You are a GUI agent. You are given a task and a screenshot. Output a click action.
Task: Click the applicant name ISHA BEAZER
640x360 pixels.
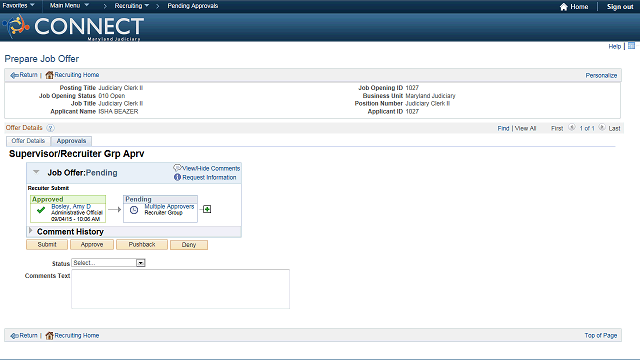pyautogui.click(x=118, y=111)
